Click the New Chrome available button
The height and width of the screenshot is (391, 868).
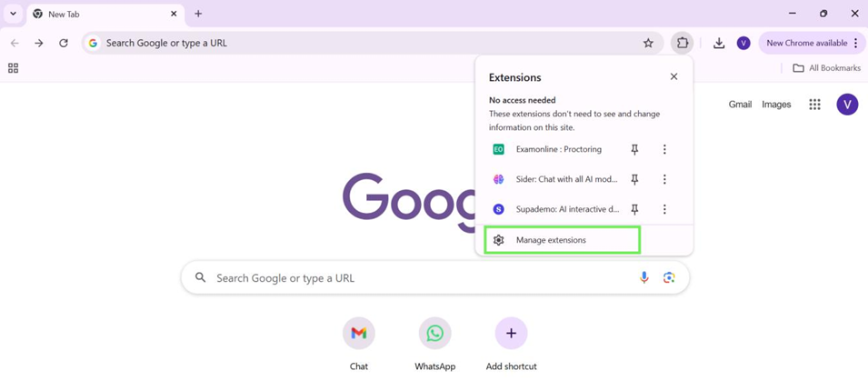point(811,43)
